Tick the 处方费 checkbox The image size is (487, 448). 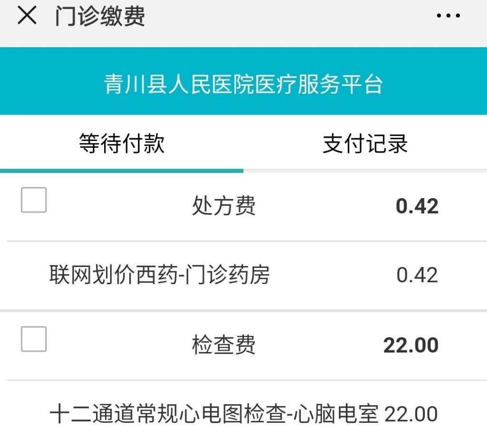(x=34, y=200)
